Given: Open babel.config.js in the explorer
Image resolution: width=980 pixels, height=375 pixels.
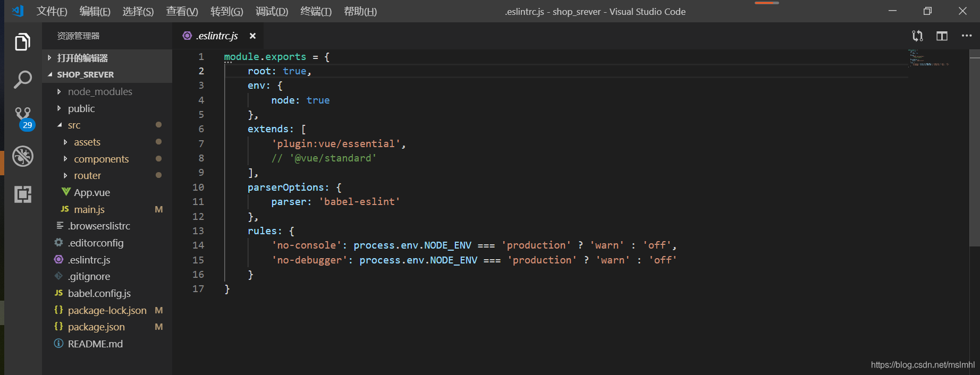Looking at the screenshot, I should (x=99, y=293).
